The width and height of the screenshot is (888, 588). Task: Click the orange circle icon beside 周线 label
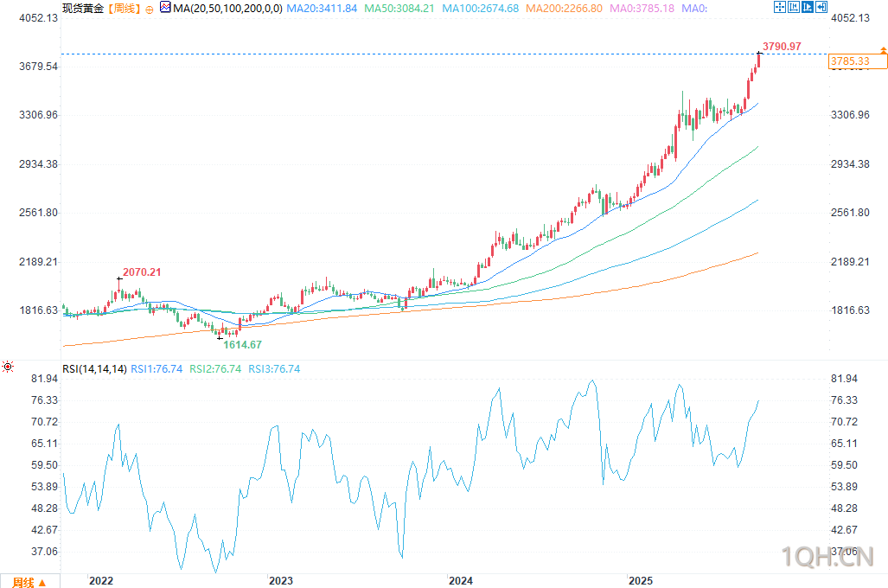click(148, 9)
